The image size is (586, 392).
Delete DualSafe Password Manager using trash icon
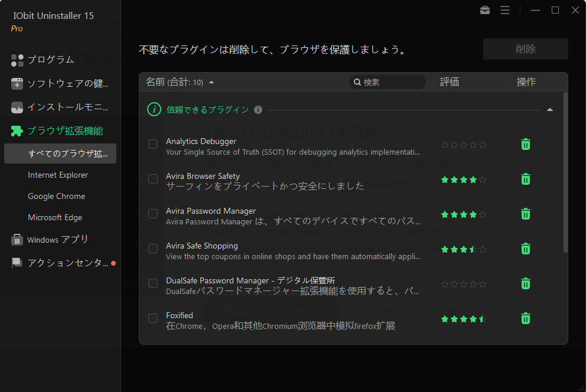pos(526,284)
